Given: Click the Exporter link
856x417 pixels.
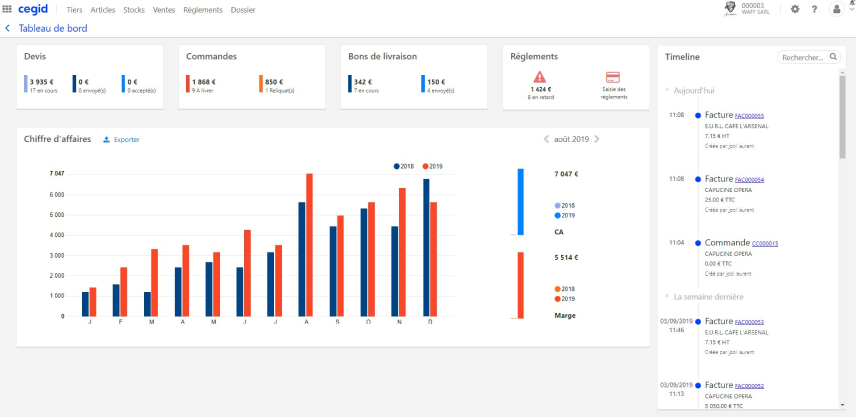Looking at the screenshot, I should 127,140.
